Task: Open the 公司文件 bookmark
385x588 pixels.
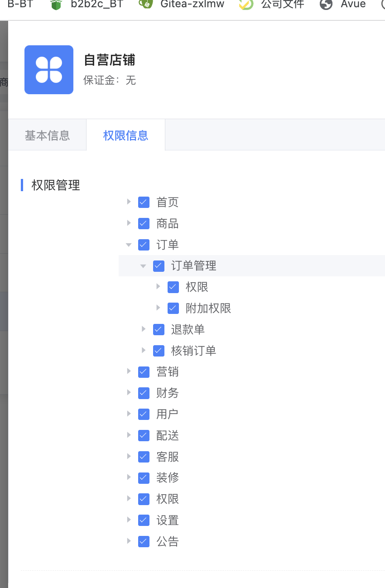Action: tap(283, 5)
